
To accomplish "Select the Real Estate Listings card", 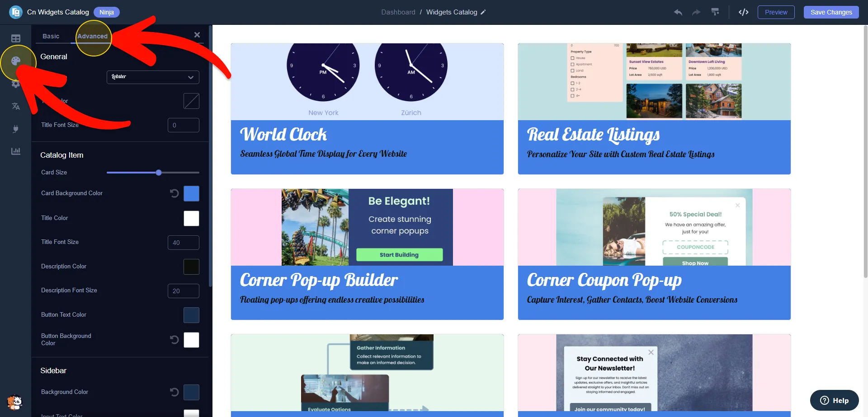I will pyautogui.click(x=654, y=109).
